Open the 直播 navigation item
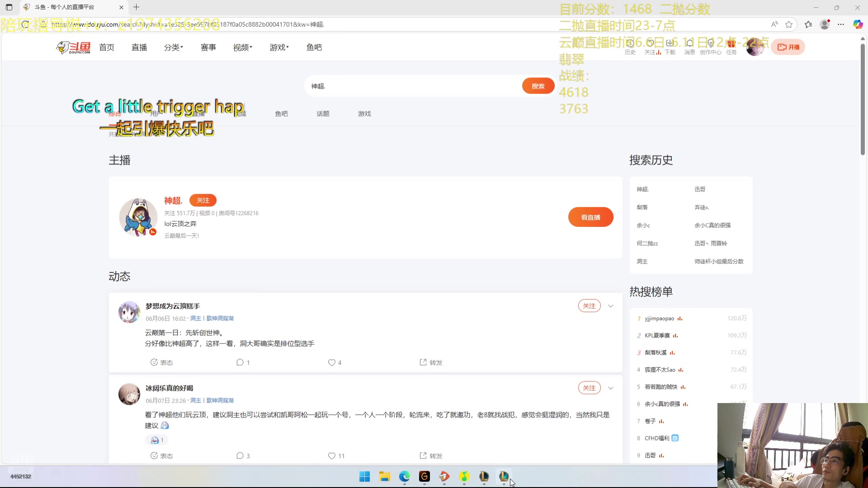The width and height of the screenshot is (868, 488). (x=139, y=47)
